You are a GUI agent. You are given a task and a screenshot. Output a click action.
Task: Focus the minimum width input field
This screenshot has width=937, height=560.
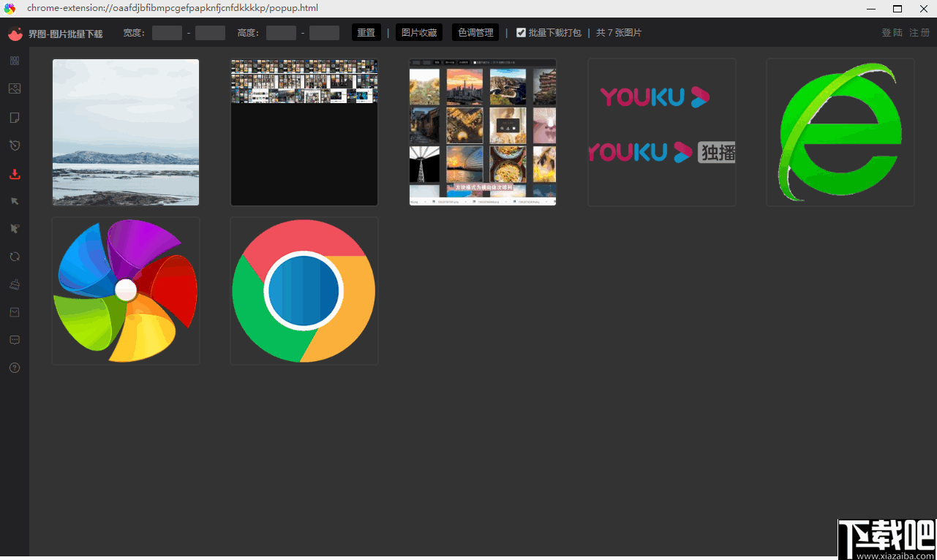[x=167, y=33]
